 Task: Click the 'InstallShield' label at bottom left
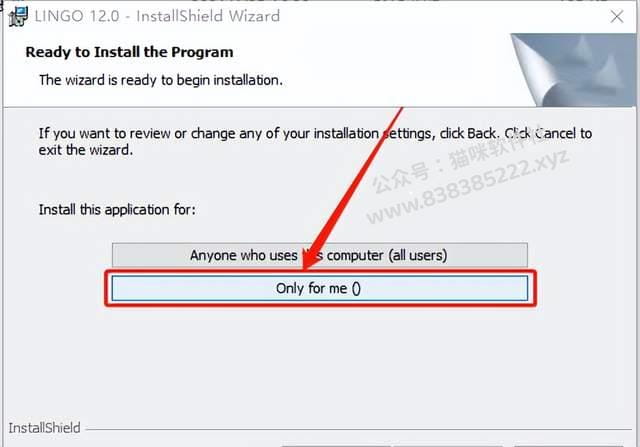pyautogui.click(x=44, y=428)
